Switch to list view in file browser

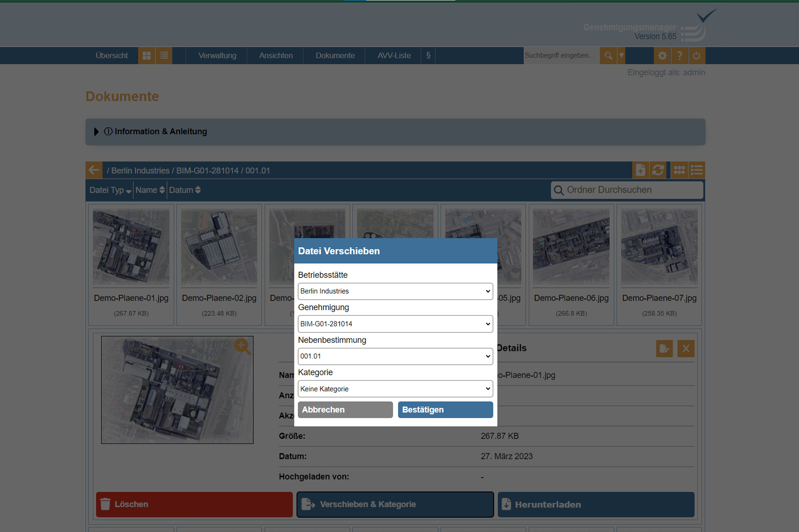(x=696, y=170)
